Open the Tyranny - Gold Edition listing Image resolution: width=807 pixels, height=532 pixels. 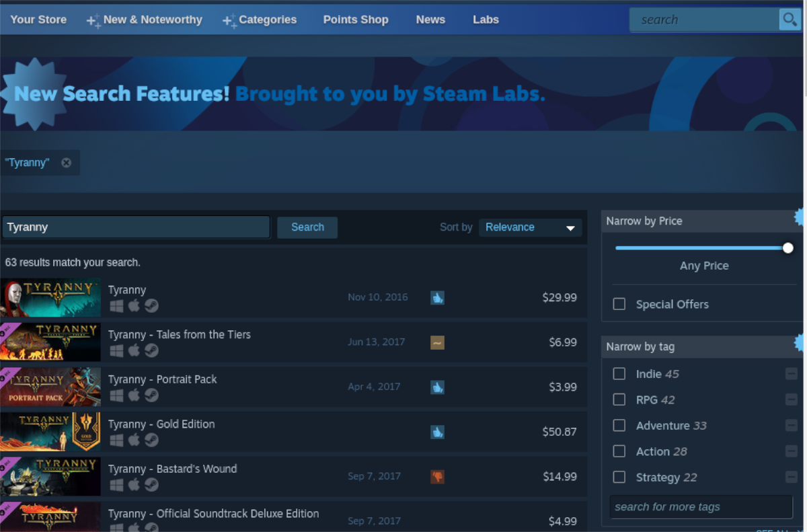(x=161, y=424)
